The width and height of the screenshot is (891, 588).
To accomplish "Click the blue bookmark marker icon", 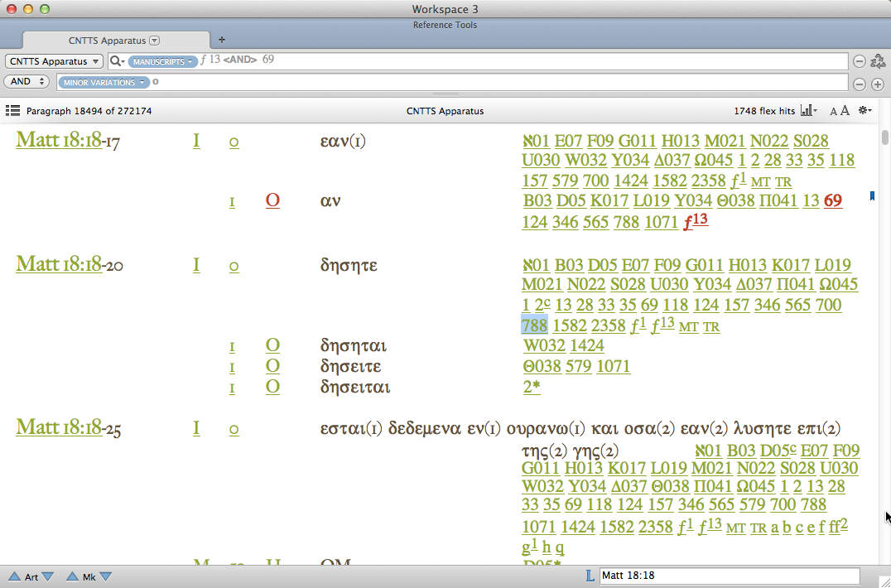I will tap(872, 196).
